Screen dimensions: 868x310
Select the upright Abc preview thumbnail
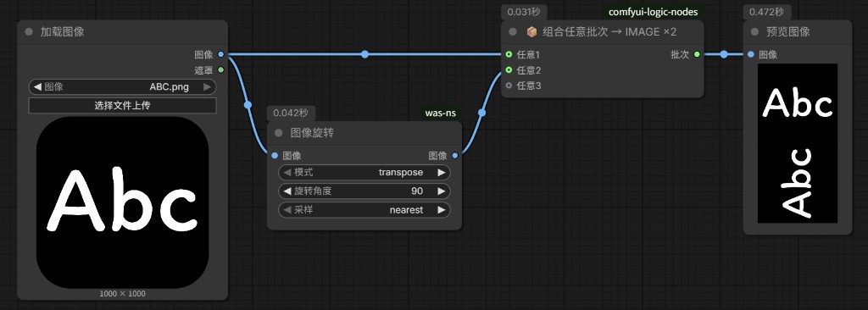point(797,103)
